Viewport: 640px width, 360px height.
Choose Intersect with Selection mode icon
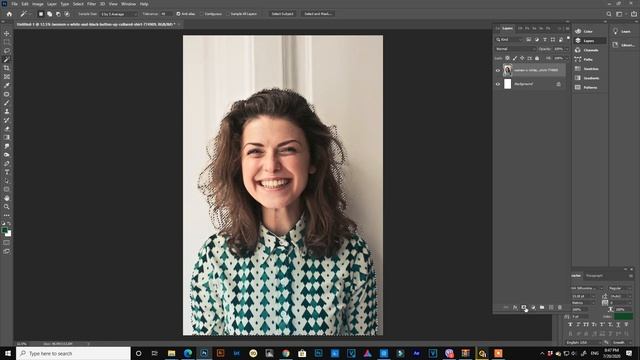point(67,14)
